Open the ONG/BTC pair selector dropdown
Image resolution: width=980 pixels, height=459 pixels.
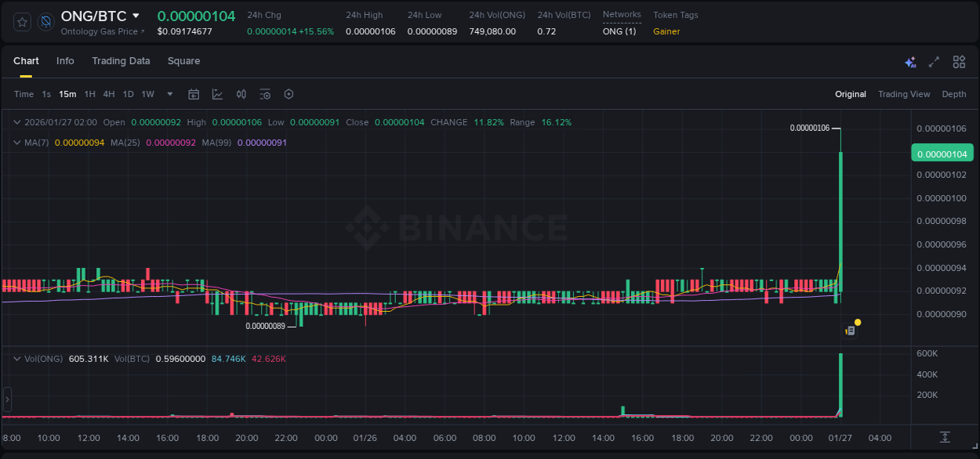pyautogui.click(x=136, y=16)
